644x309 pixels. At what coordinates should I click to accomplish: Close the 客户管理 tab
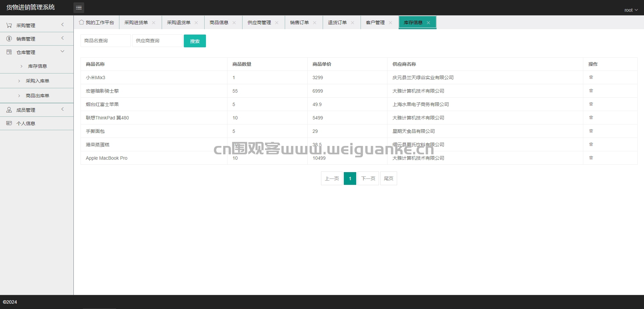point(390,23)
